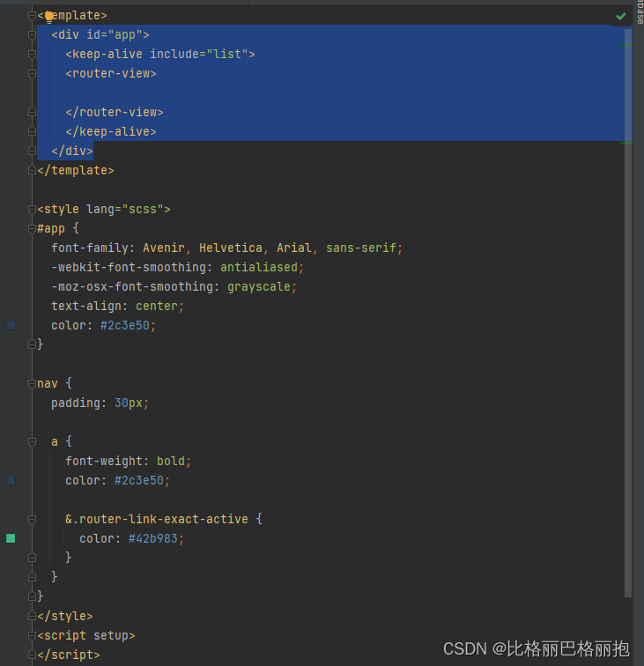644x666 pixels.
Task: Open the Database side tool tab
Action: click(x=640, y=12)
